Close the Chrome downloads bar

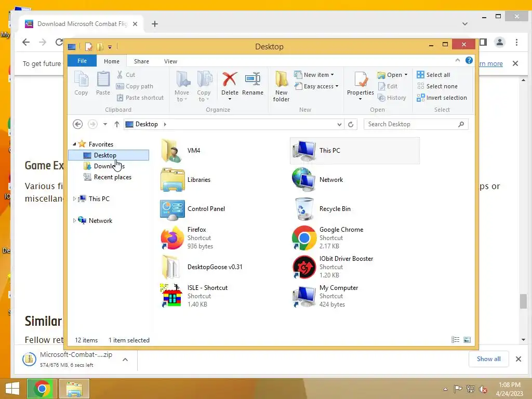pyautogui.click(x=518, y=359)
